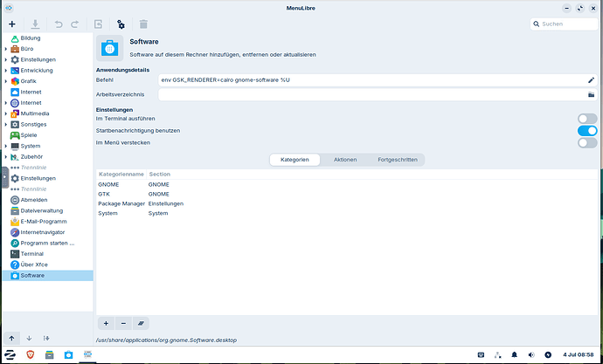Toggle Im Menü verstecken switch
Viewport: 603px width, 364px height.
click(x=587, y=143)
